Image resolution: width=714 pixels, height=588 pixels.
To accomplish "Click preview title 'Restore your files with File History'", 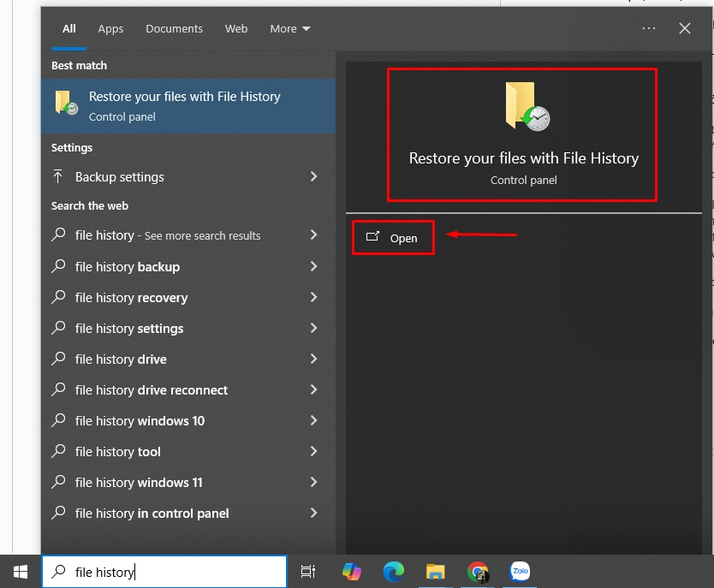I will 524,158.
